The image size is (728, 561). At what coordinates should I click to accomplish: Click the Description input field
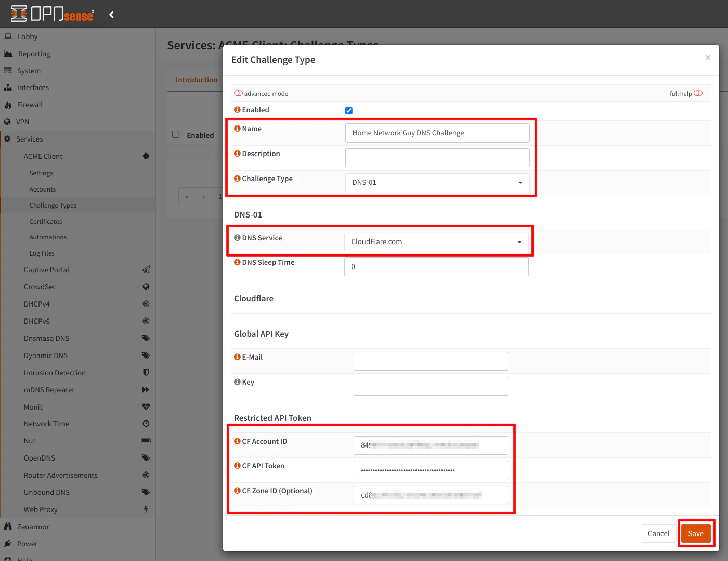(x=437, y=158)
